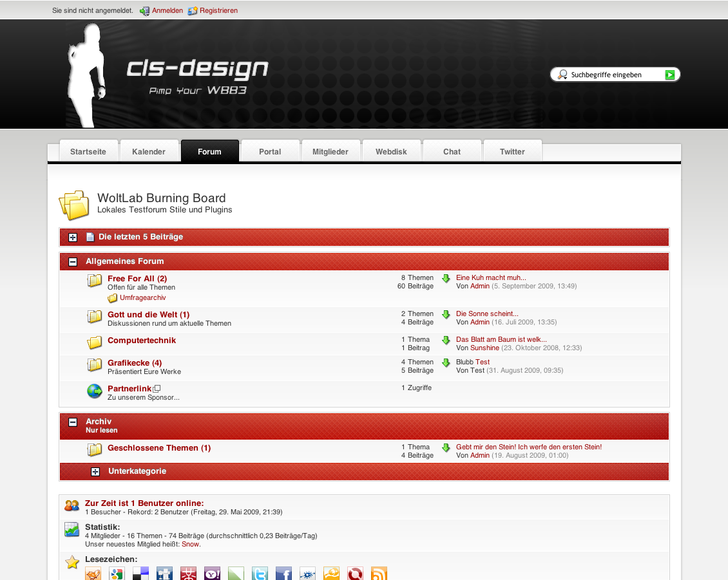Click the green search submit arrow
728x580 pixels.
[670, 75]
